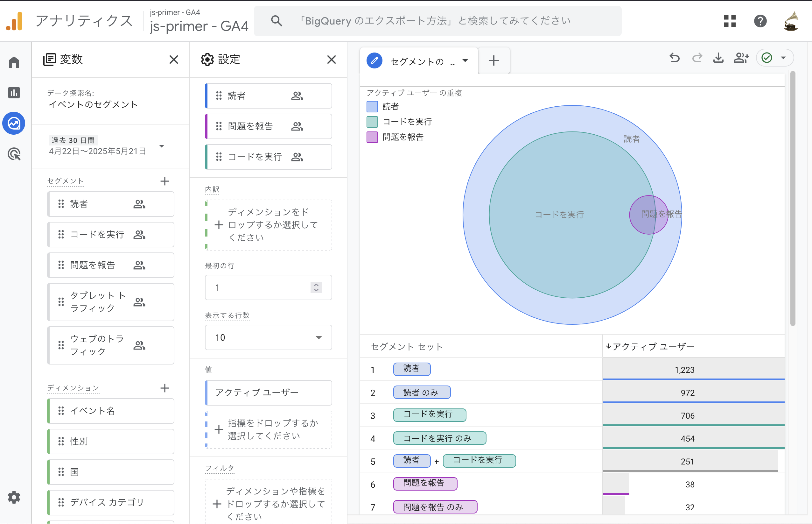Image resolution: width=812 pixels, height=524 pixels.
Task: Select the 問題を報告 segment in 変数 panel
Action: click(111, 266)
